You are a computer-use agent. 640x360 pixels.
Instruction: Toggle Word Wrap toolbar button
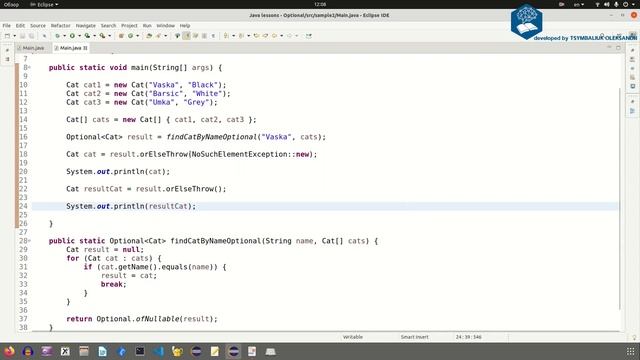(195, 36)
